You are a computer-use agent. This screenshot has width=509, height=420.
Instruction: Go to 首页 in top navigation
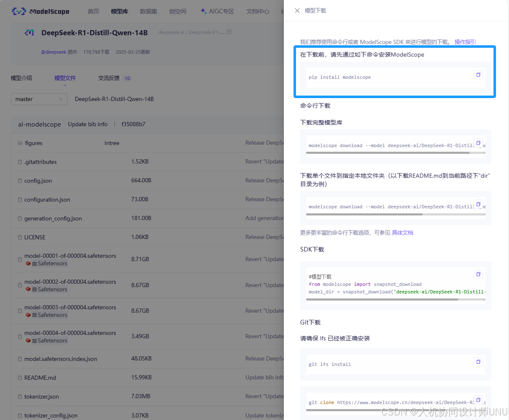click(93, 11)
